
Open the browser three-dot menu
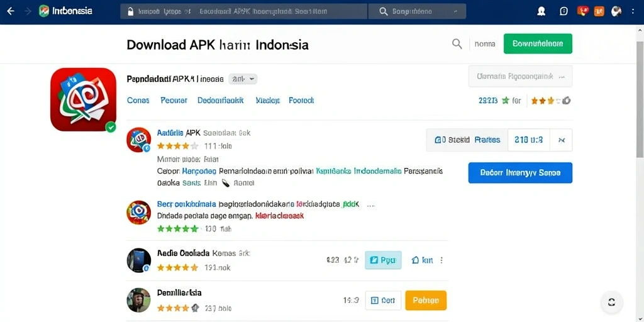click(633, 11)
